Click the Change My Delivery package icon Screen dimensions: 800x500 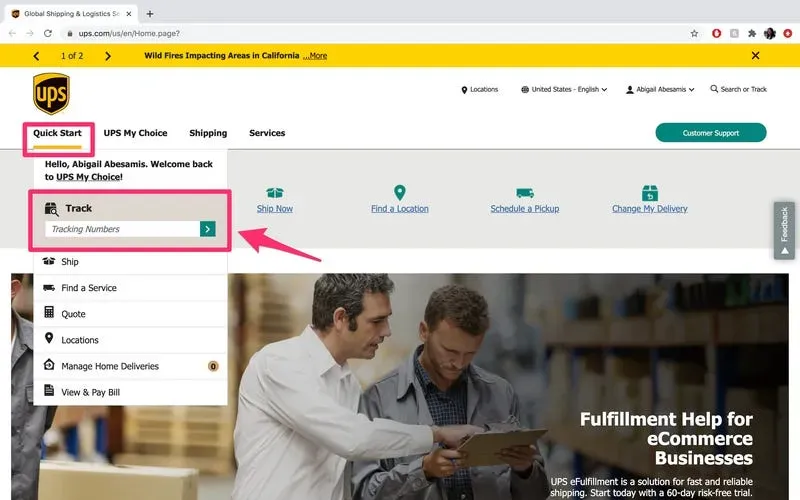tap(649, 193)
